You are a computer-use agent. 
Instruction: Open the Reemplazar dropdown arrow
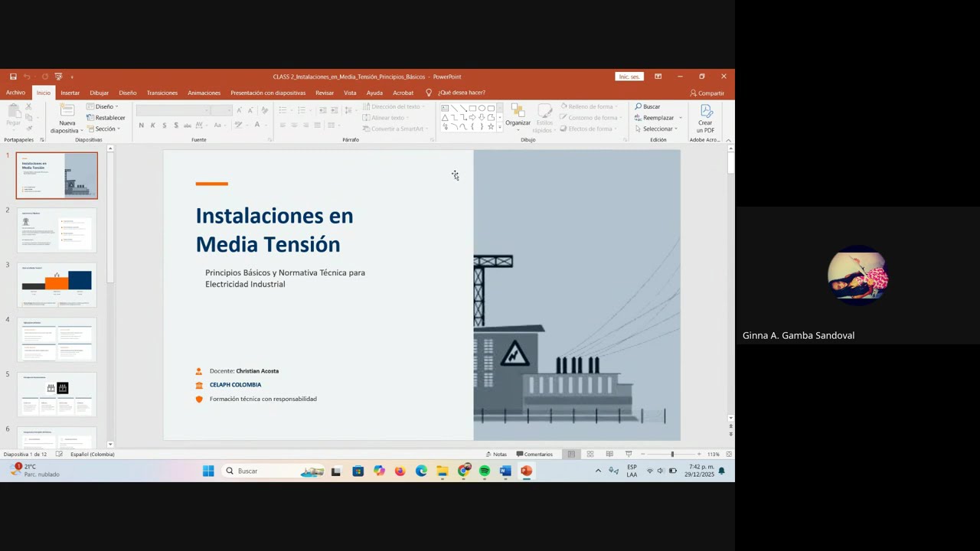pyautogui.click(x=681, y=118)
